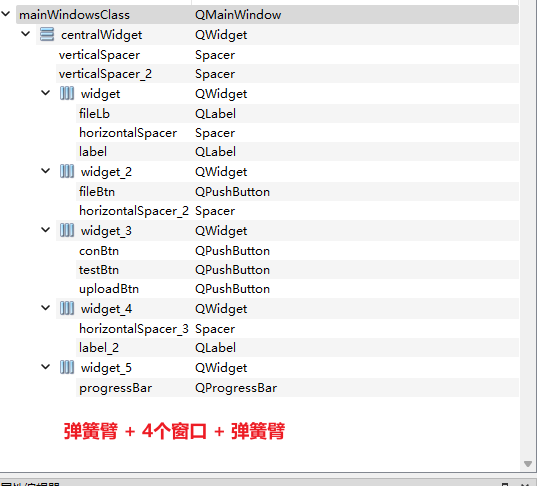Screen dimensions: 537x486
Task: Select the verticalSpacer_2 item
Action: tap(105, 74)
